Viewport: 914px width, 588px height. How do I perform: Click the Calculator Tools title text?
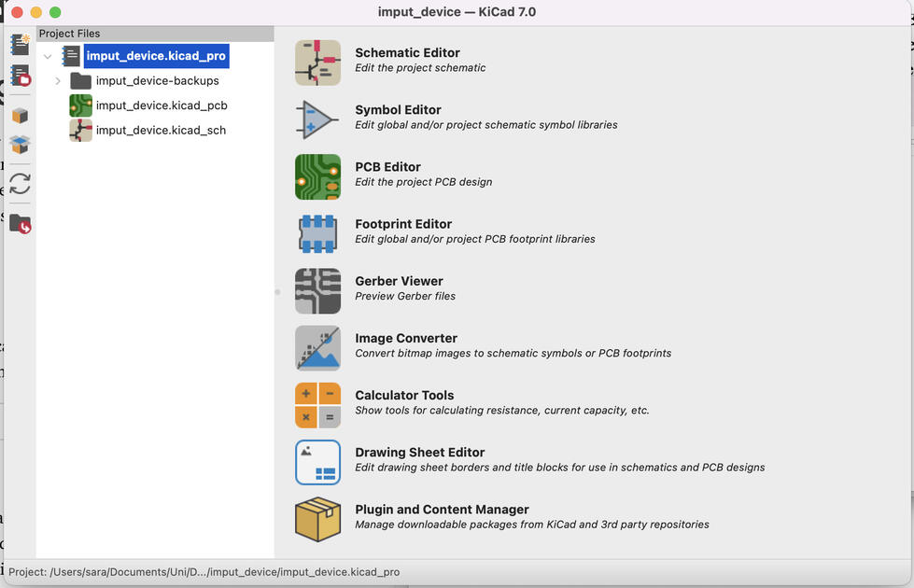point(404,395)
